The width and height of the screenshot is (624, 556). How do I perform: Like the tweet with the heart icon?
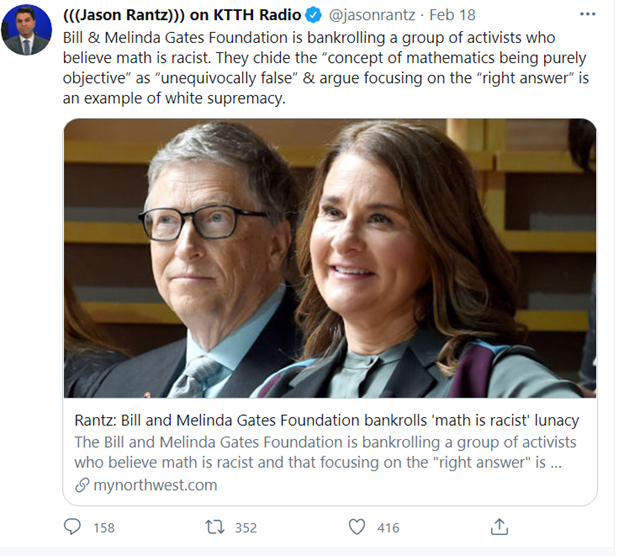(357, 527)
